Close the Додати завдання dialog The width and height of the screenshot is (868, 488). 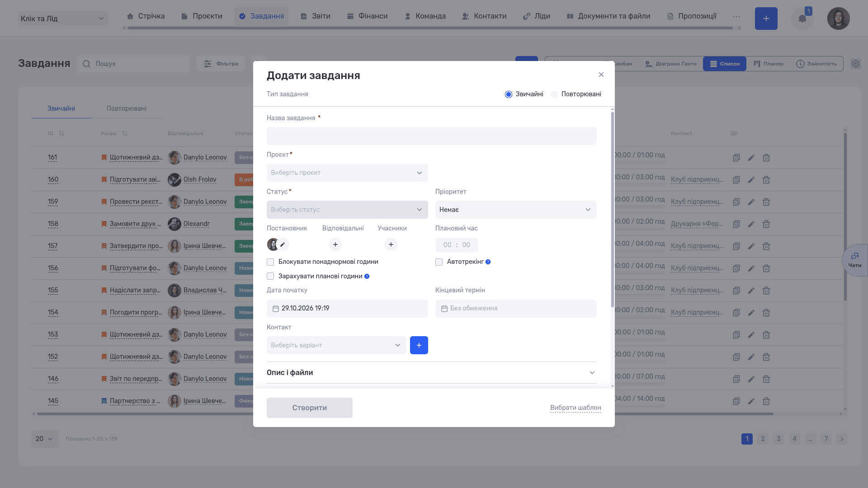tap(601, 75)
